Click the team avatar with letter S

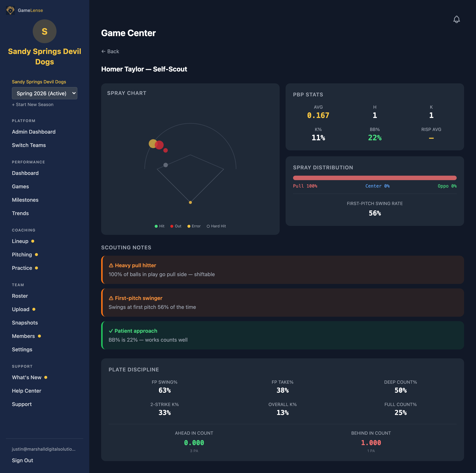tap(45, 31)
